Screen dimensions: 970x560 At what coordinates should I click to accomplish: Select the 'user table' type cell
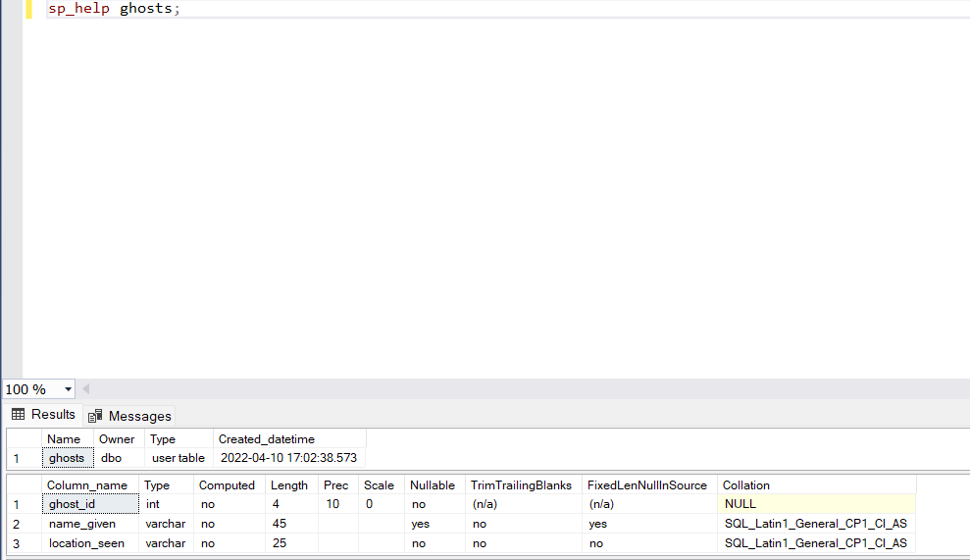(x=179, y=458)
